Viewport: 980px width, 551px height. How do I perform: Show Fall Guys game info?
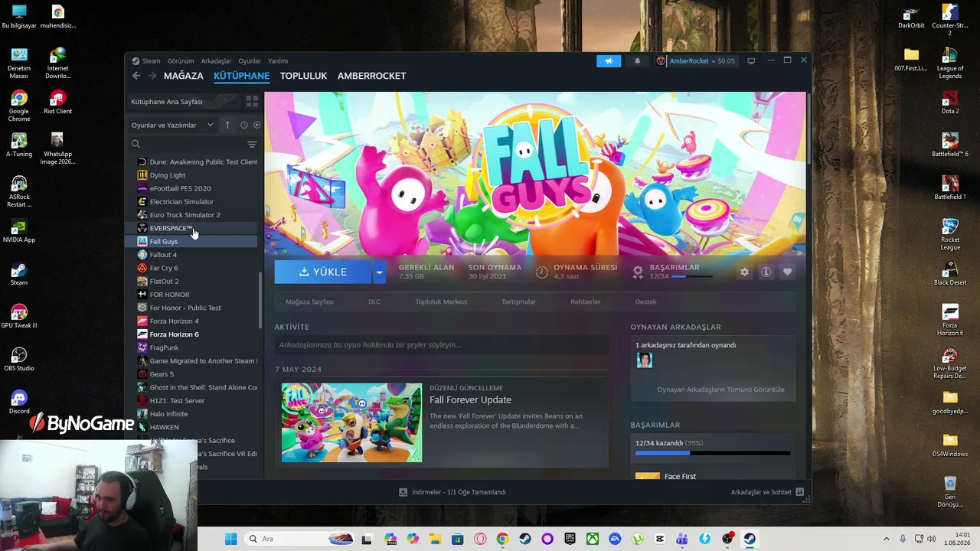766,272
